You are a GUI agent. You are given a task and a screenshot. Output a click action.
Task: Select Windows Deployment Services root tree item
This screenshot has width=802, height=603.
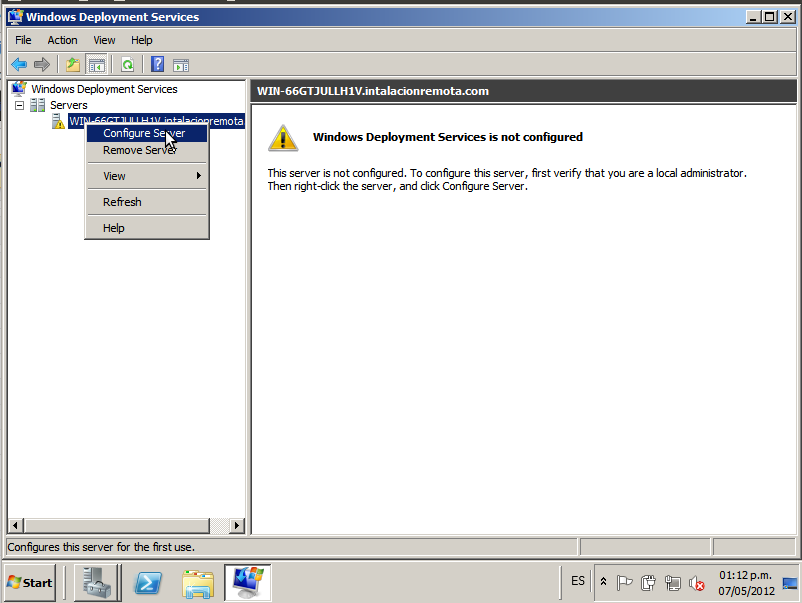[104, 89]
